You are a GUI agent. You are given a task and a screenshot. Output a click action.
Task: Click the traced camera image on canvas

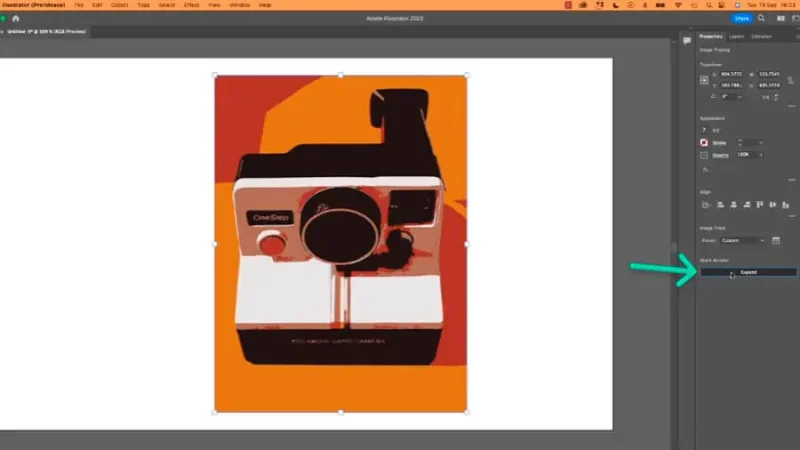340,244
